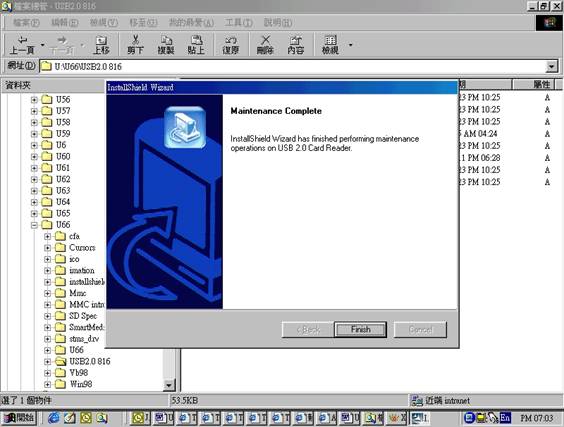Click the 檢視 views toolbar icon
The width and height of the screenshot is (564, 427).
pyautogui.click(x=330, y=45)
